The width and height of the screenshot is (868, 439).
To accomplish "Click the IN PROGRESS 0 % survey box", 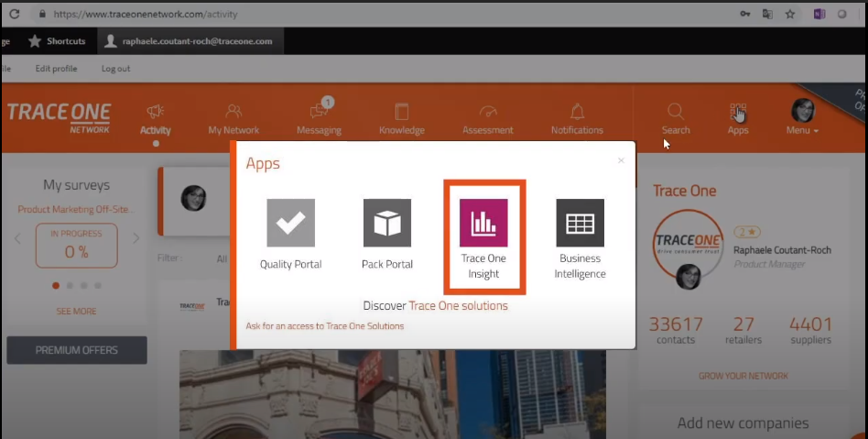I will tap(76, 246).
